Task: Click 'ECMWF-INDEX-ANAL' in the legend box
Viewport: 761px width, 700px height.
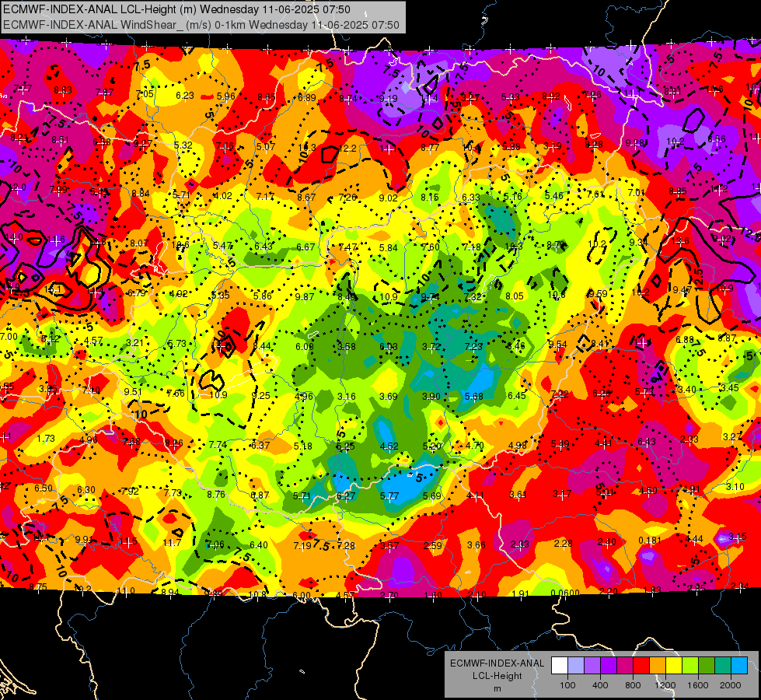Action: (497, 663)
